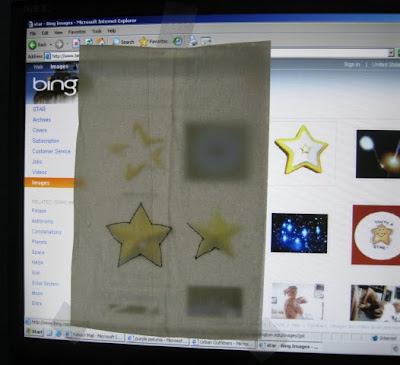This screenshot has width=400, height=365.
Task: Click the Internet Explorer quick launch icon
Action: [59, 333]
